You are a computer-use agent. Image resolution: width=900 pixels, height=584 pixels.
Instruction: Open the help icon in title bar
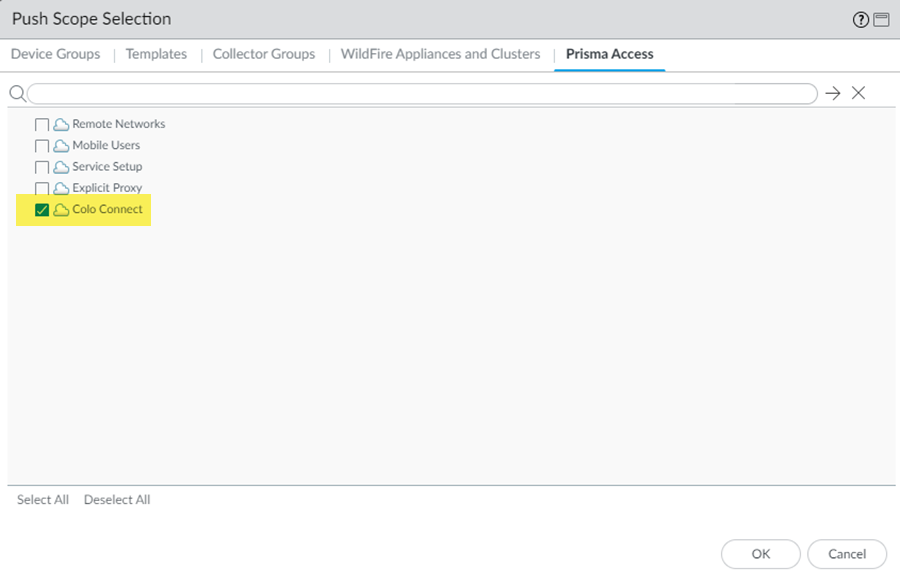860,20
